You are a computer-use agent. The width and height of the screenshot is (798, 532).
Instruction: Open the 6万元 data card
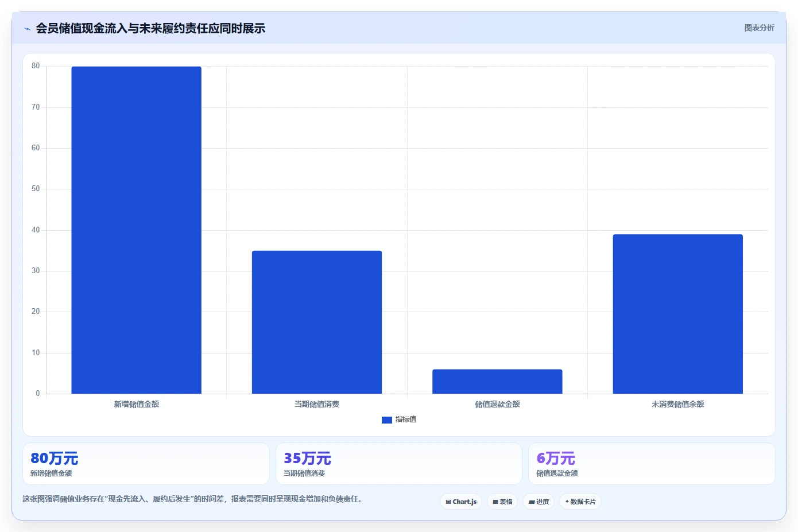652,464
